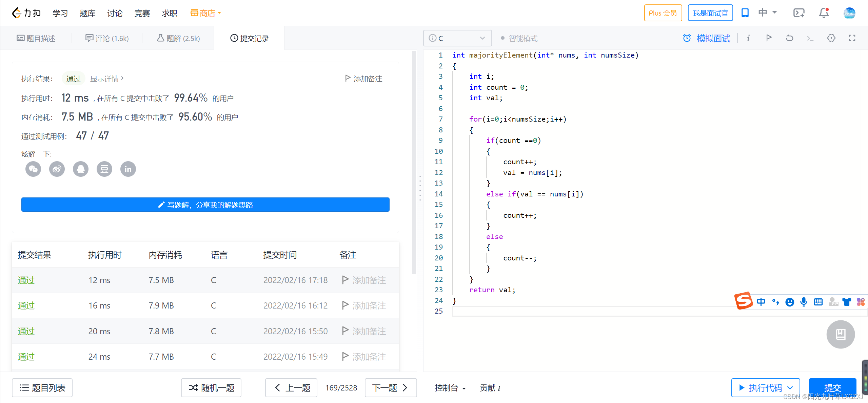Click the run triangle icon in editor toolbar

click(x=769, y=38)
